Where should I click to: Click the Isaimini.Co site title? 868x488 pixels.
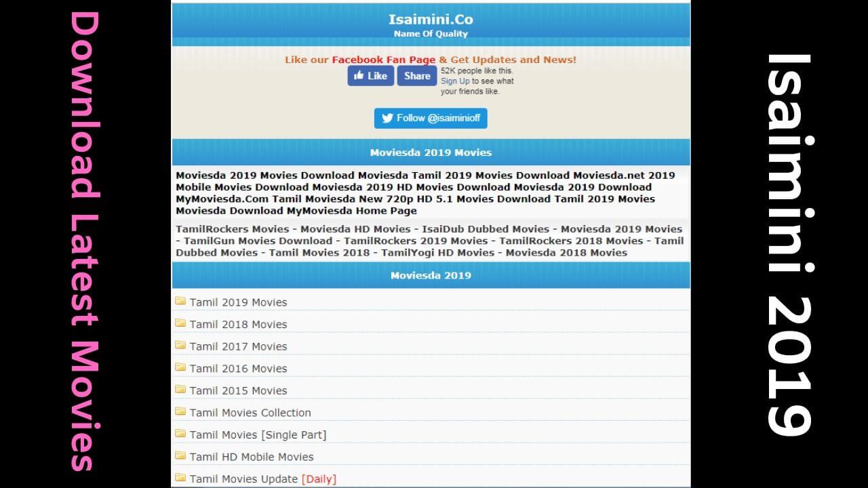(431, 19)
